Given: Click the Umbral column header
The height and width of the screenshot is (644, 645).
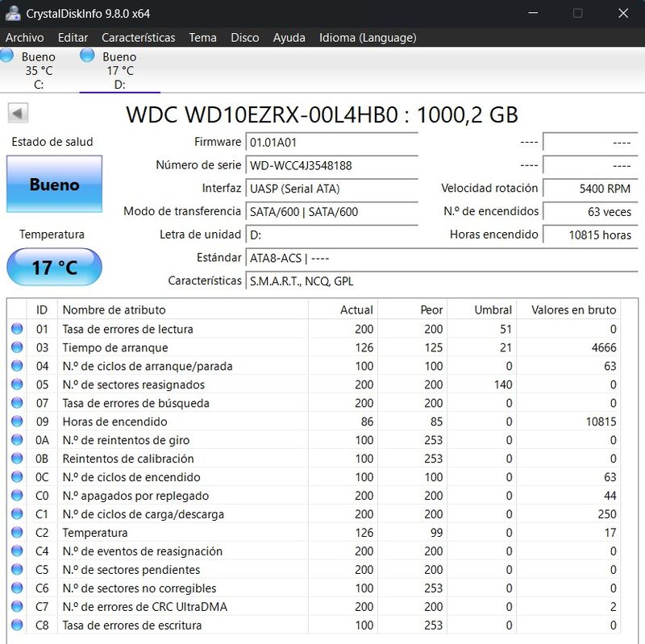Looking at the screenshot, I should pos(482,310).
